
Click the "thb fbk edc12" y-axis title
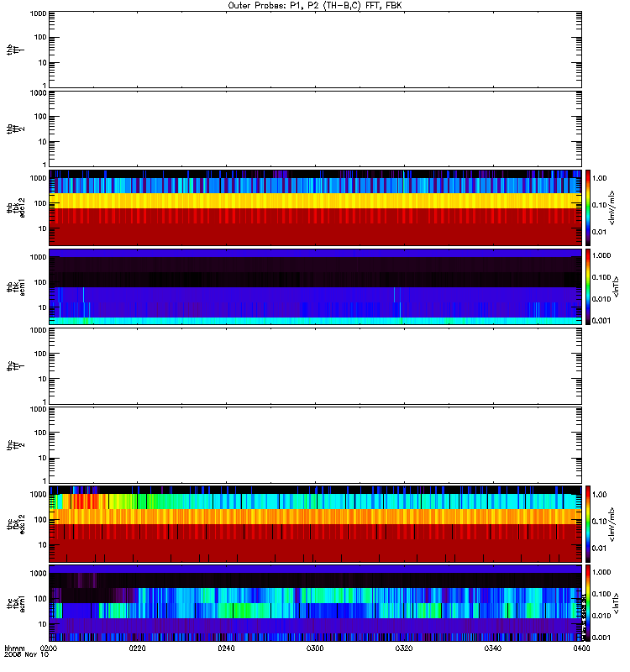pos(15,207)
